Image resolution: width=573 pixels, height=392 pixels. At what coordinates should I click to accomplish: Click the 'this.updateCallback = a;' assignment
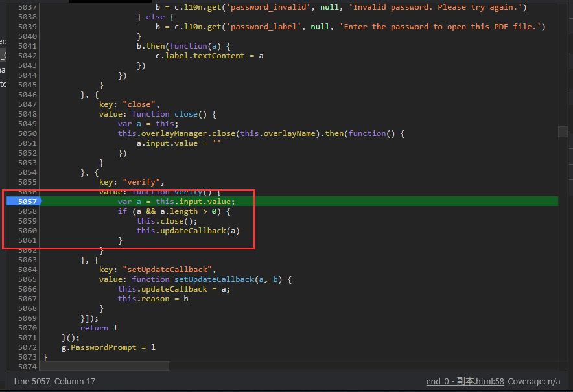point(174,289)
